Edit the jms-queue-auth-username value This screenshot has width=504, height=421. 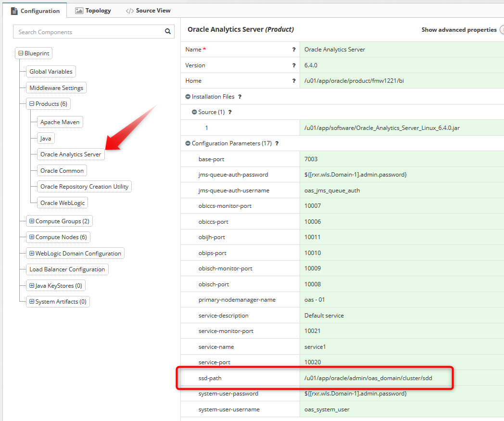point(402,191)
